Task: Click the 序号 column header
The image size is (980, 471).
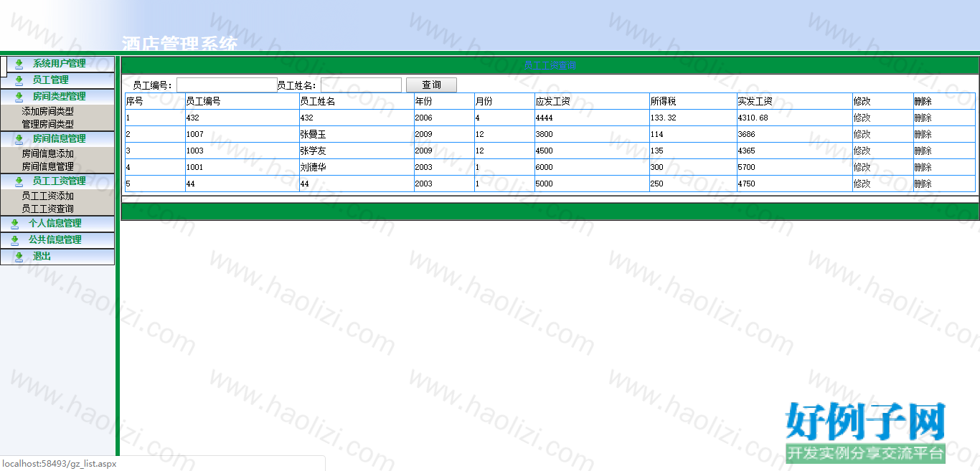Action: coord(134,101)
